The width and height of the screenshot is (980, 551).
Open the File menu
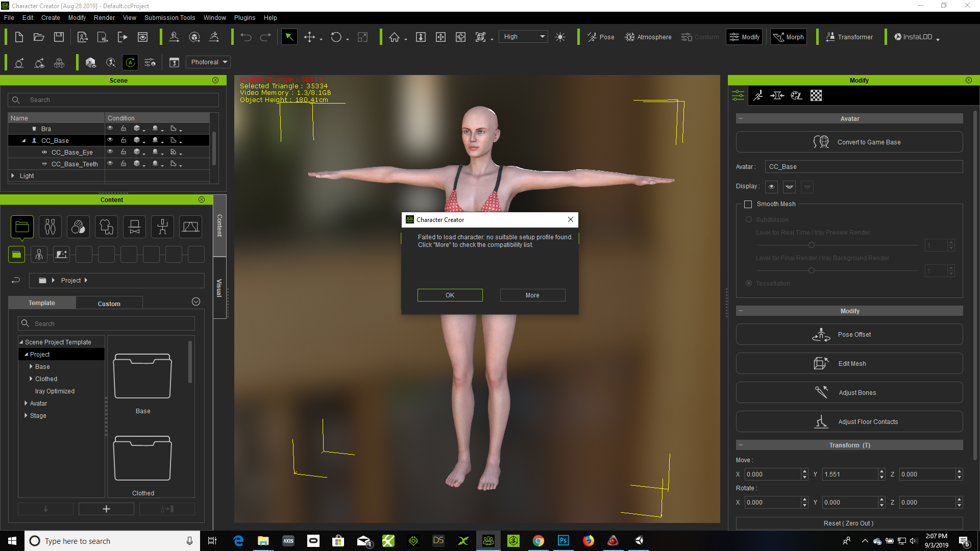click(9, 17)
